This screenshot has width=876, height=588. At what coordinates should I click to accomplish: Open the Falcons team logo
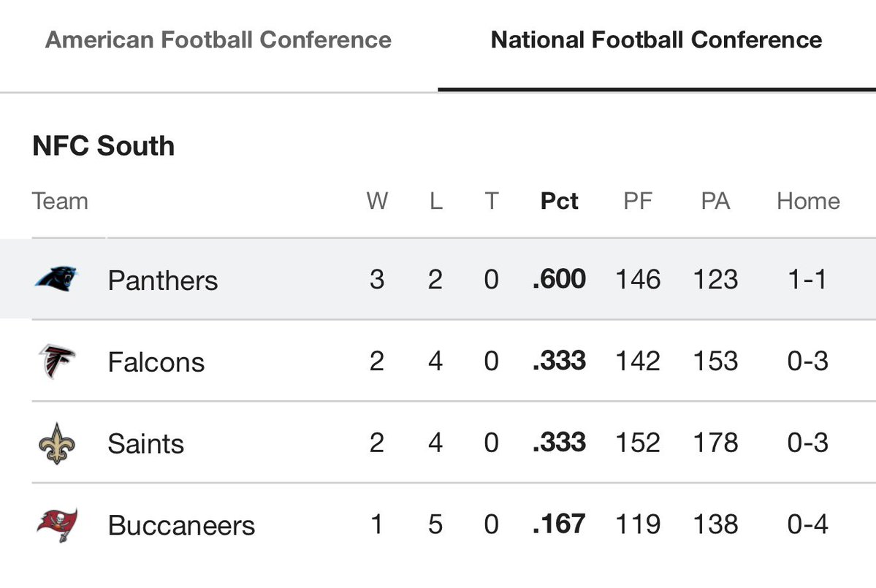pos(56,361)
